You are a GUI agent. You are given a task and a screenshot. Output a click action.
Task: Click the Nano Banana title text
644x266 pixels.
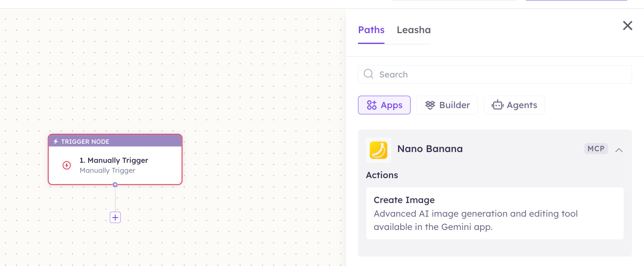[430, 149]
